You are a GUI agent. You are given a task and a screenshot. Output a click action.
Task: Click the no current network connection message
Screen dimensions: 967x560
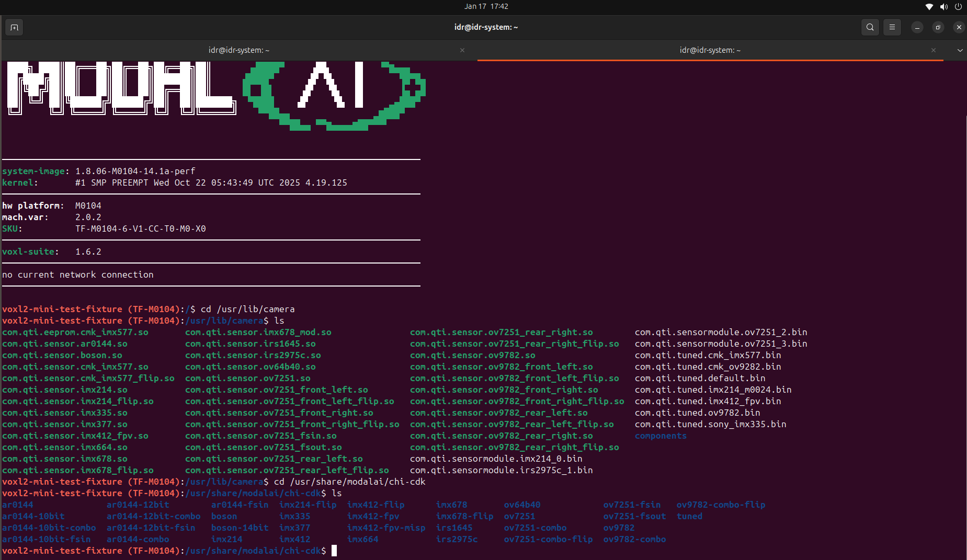(x=77, y=275)
